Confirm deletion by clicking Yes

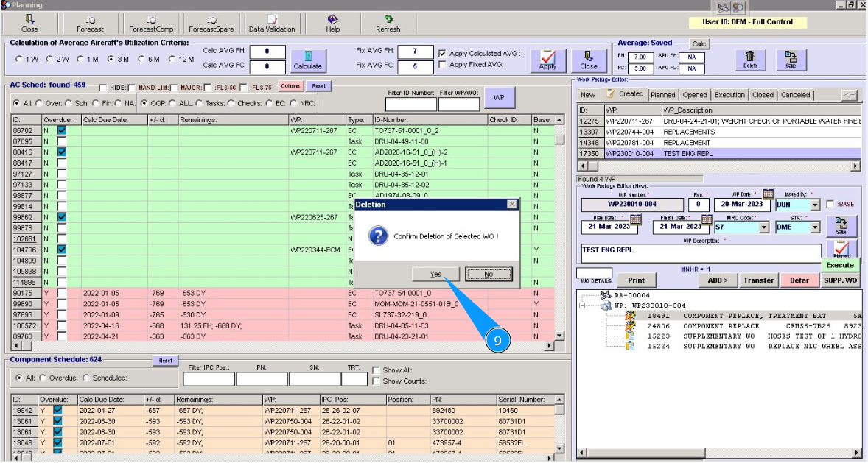[436, 275]
